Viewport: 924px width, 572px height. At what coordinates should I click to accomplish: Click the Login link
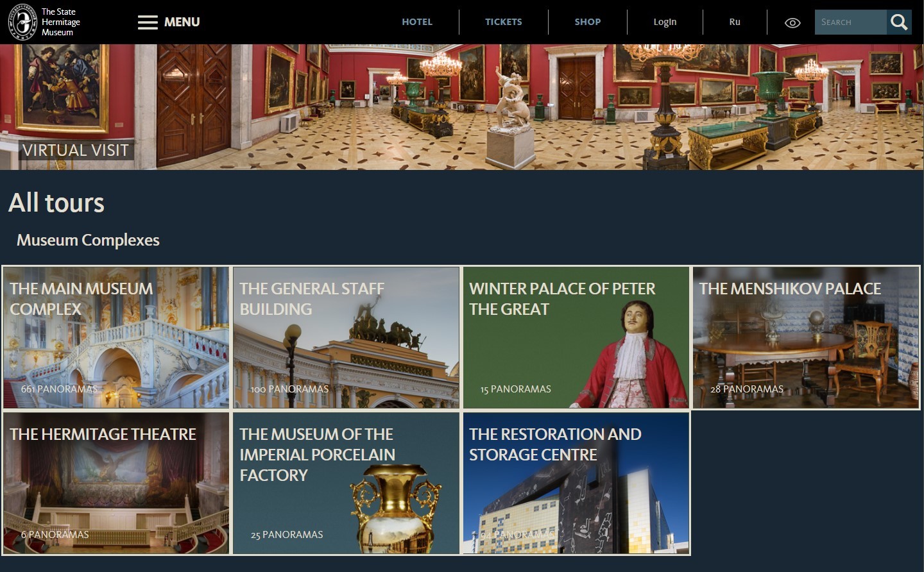click(x=665, y=22)
